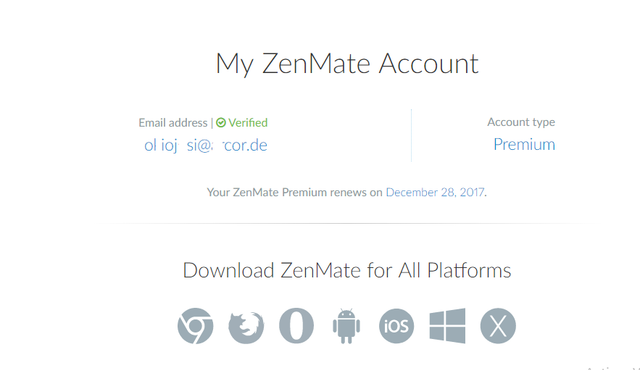Viewport: 640px width, 370px height.
Task: Open the Android robot download icon
Action: 347,326
